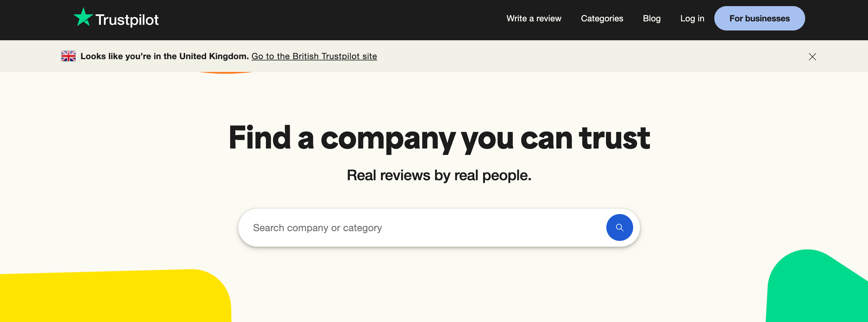Follow the British Trustpilot site link
This screenshot has width=868, height=322.
tap(314, 56)
